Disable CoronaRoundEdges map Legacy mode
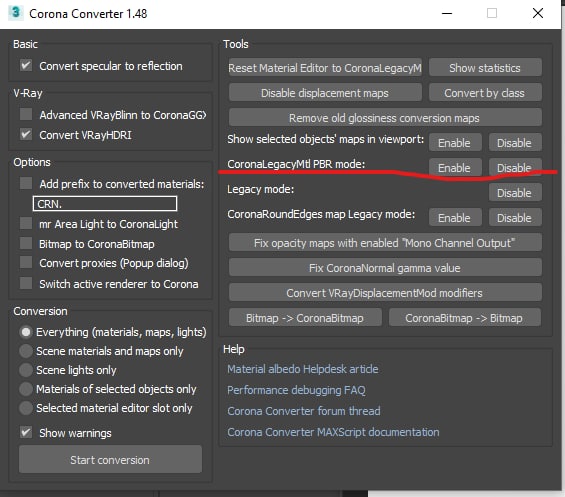Screen dimensions: 565x497 [x=515, y=217]
